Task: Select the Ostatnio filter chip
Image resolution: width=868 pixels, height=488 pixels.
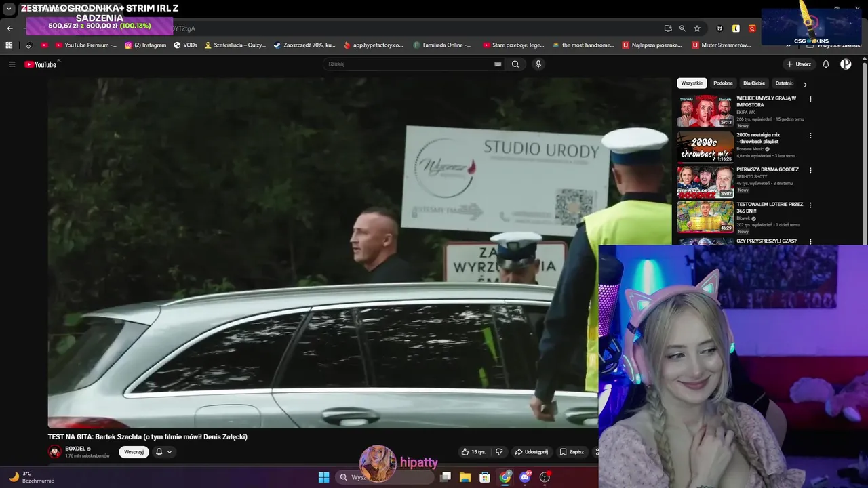Action: tap(784, 83)
